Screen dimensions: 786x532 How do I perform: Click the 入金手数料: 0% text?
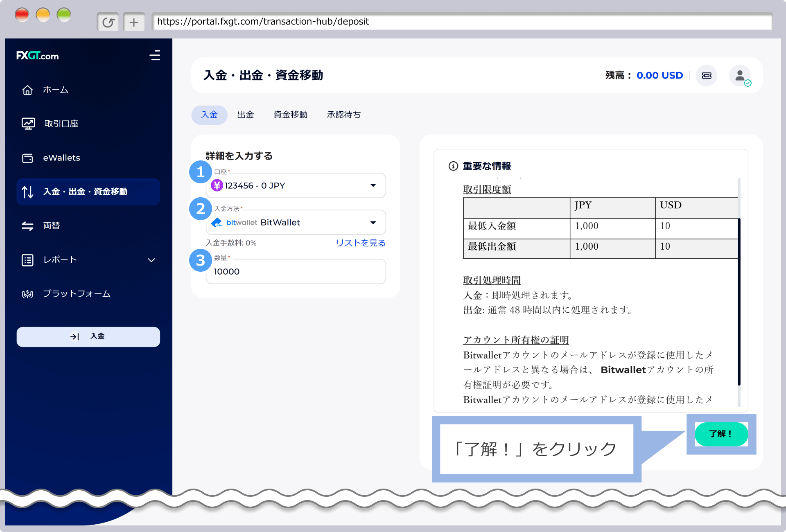[231, 243]
